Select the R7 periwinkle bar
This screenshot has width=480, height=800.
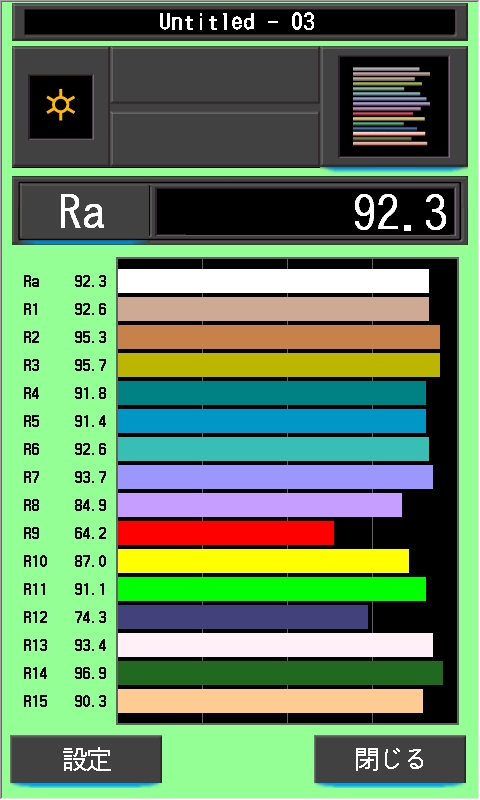pyautogui.click(x=275, y=478)
